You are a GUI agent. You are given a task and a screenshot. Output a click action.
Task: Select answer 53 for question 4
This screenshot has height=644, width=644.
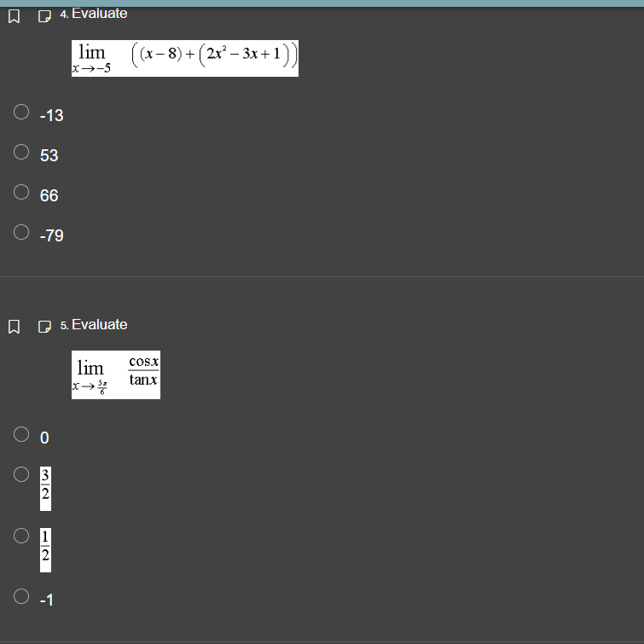tap(21, 152)
